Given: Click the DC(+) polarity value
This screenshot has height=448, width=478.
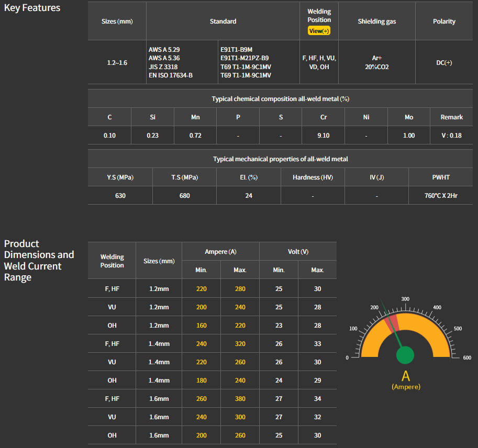Looking at the screenshot, I should 444,62.
